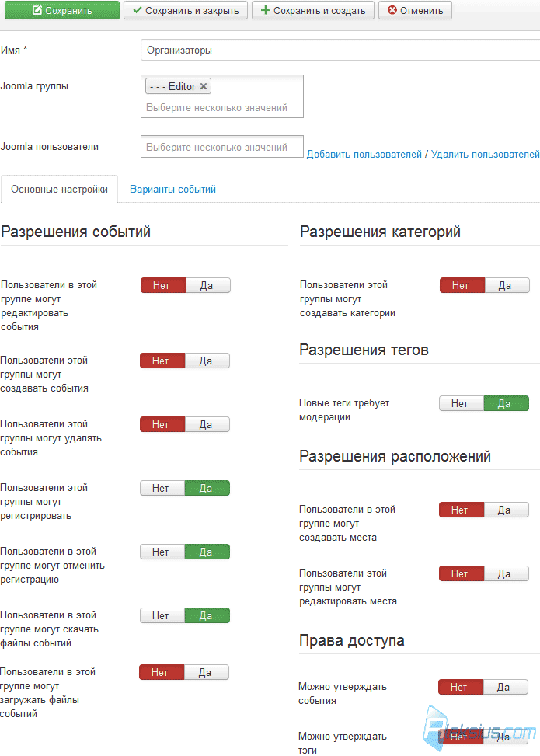Click the Удалить пользователей link
This screenshot has height=756, width=540.
(485, 155)
